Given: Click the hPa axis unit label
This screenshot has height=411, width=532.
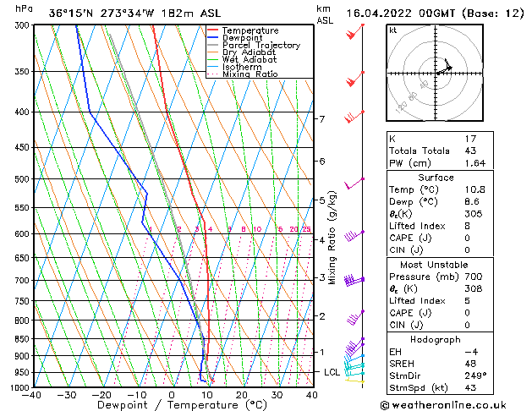Looking at the screenshot, I should click(24, 8).
